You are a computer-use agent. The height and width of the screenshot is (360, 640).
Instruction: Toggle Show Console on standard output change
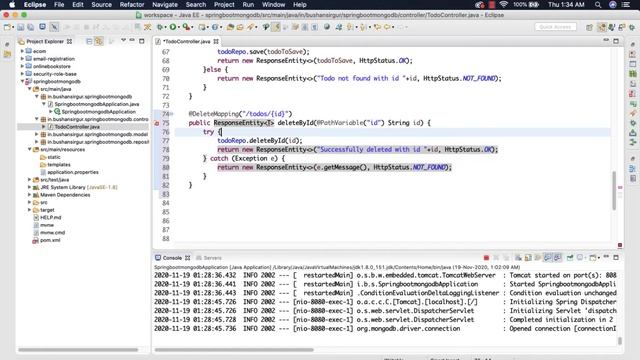(x=548, y=258)
